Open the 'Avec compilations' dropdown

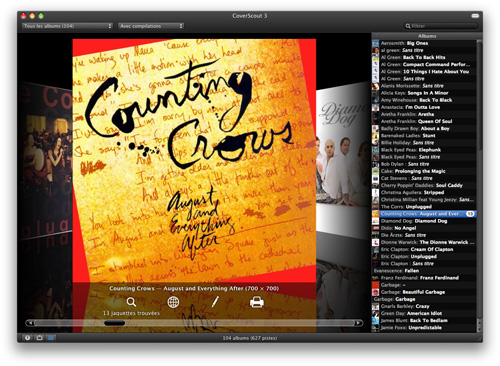coord(150,26)
